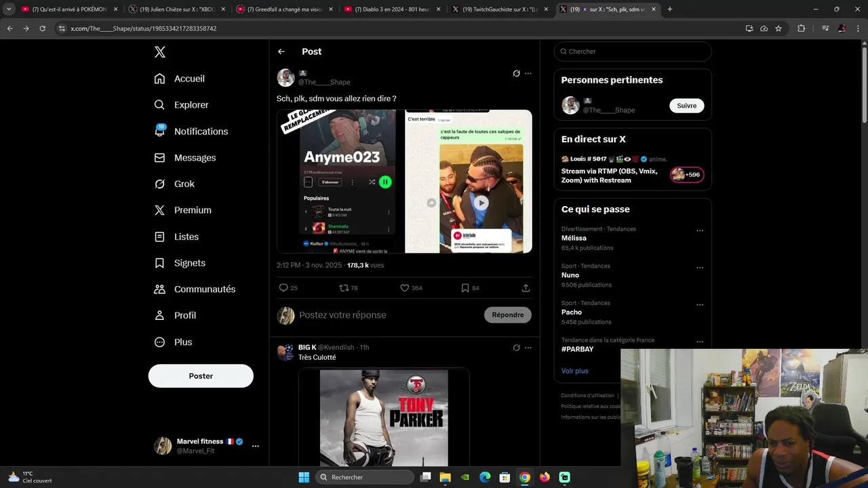The image size is (868, 488).
Task: Reload the page in browser
Action: tap(42, 28)
